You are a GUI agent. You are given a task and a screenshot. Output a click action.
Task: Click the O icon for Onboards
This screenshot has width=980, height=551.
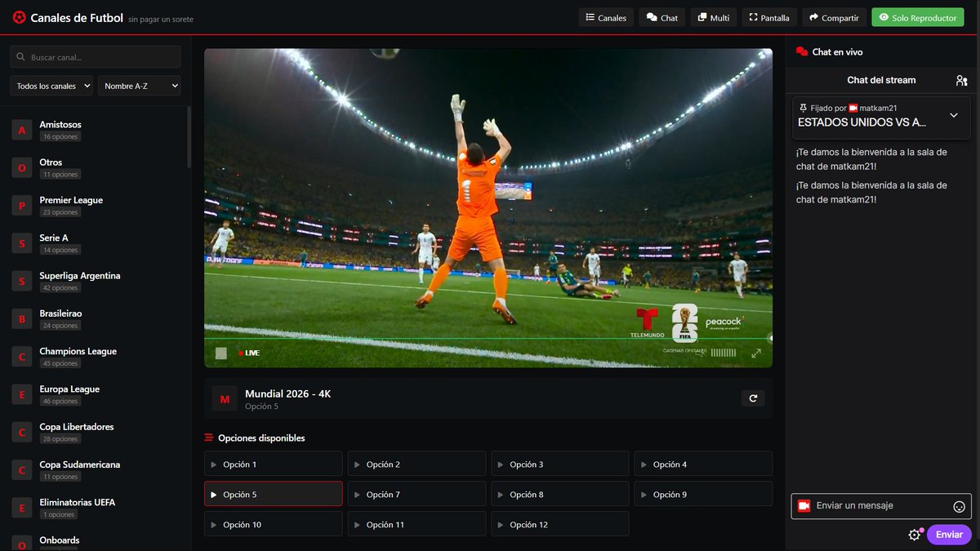click(x=22, y=543)
